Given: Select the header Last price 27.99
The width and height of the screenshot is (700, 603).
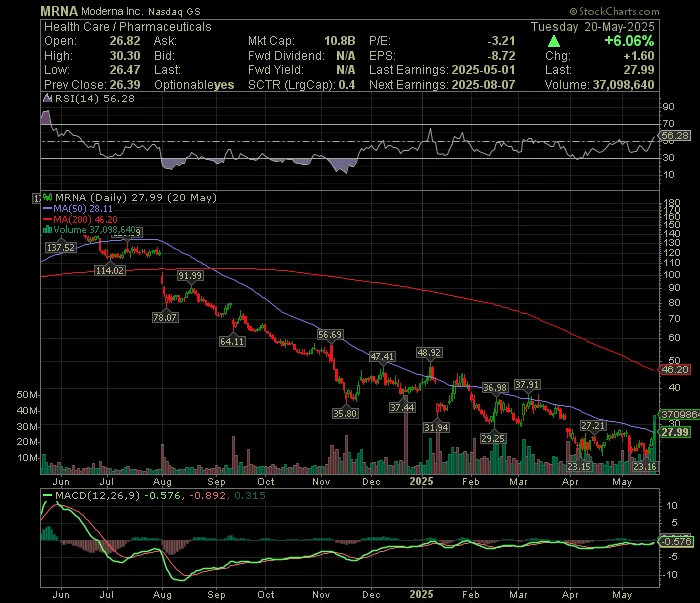Looking at the screenshot, I should coord(639,70).
